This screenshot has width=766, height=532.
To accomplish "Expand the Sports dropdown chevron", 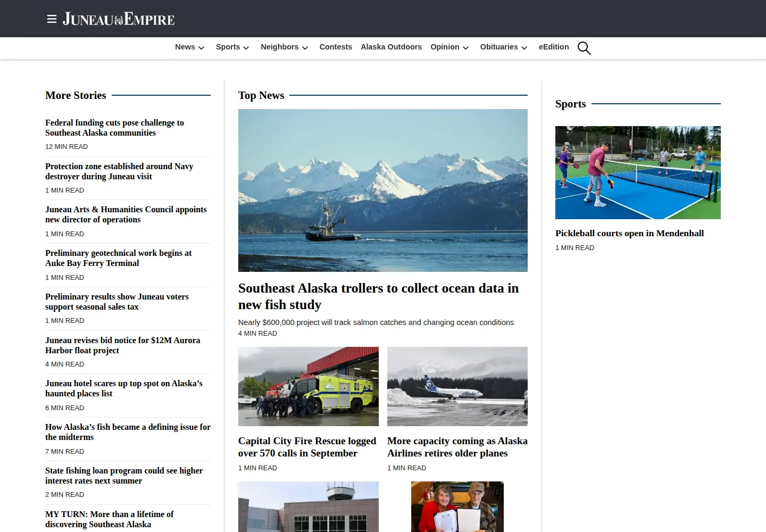I will tap(246, 48).
